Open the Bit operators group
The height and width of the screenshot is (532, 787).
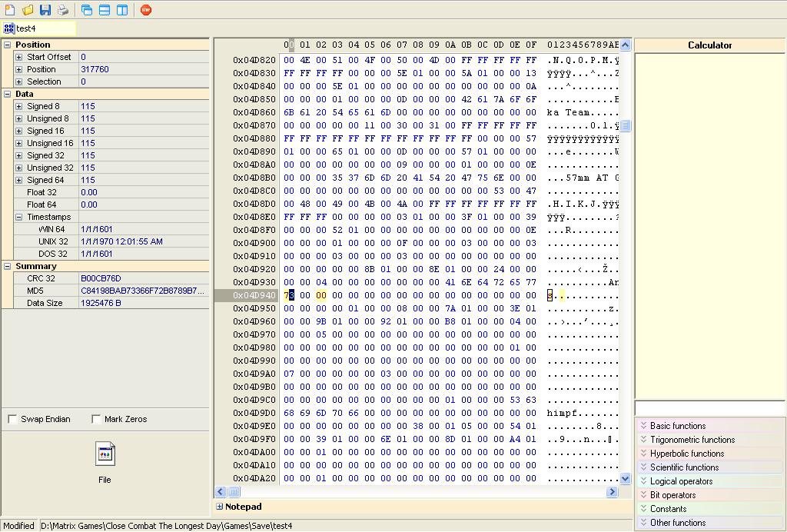709,495
